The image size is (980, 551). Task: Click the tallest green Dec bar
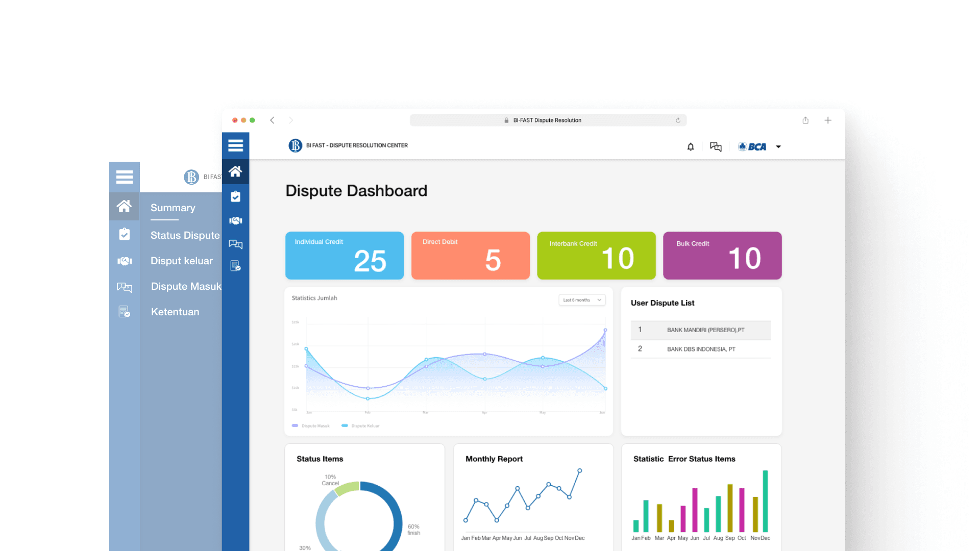(x=765, y=502)
